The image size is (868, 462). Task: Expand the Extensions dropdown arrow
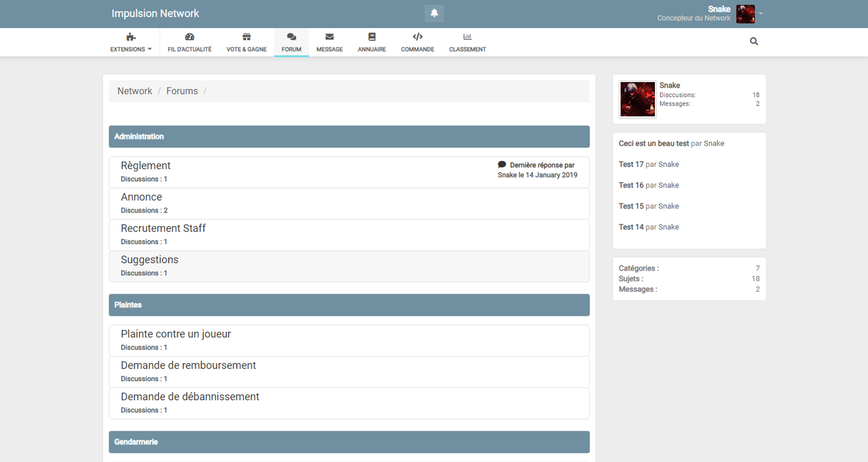pyautogui.click(x=150, y=49)
